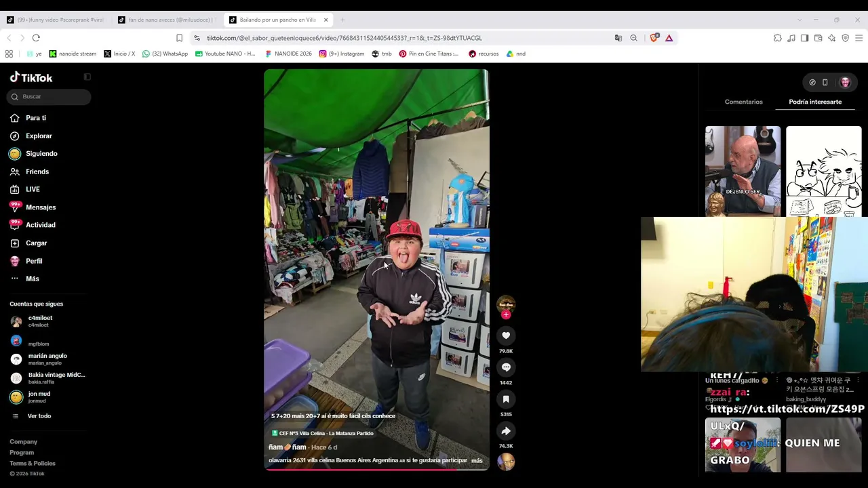Open the cartoon sketch suggested video
This screenshot has height=488, width=868.
[x=824, y=171]
